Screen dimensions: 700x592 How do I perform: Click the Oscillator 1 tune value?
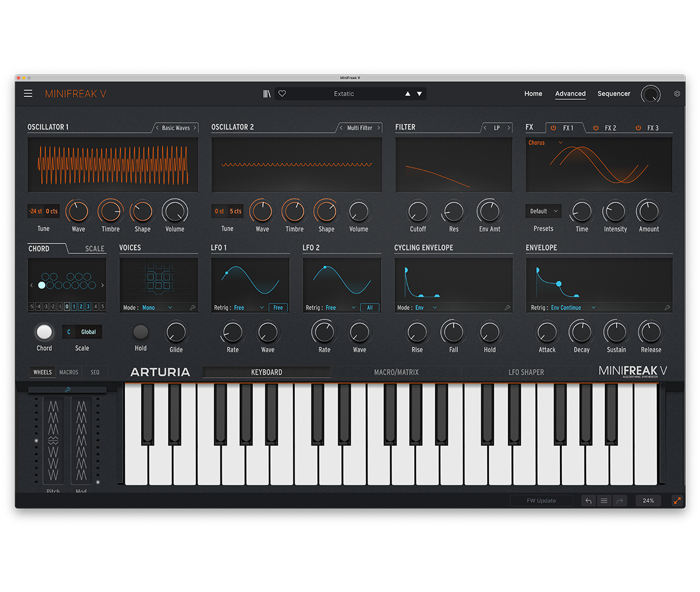point(44,211)
